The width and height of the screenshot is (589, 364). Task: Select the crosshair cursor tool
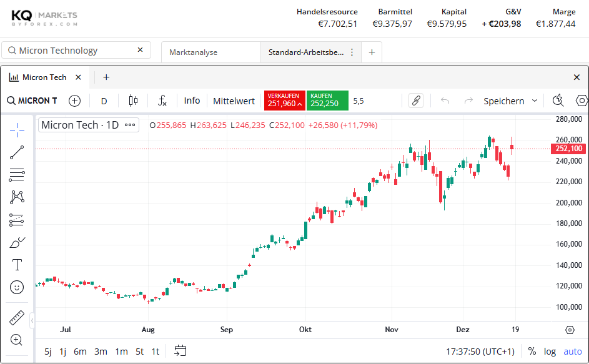(17, 129)
